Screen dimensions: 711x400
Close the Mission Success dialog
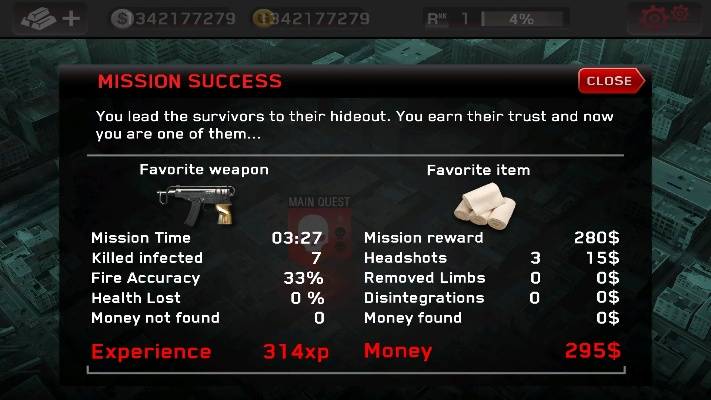pos(611,81)
